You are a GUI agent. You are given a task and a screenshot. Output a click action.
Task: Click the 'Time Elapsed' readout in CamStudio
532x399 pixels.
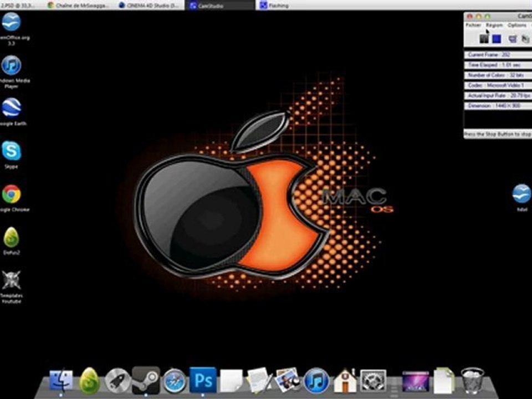498,65
